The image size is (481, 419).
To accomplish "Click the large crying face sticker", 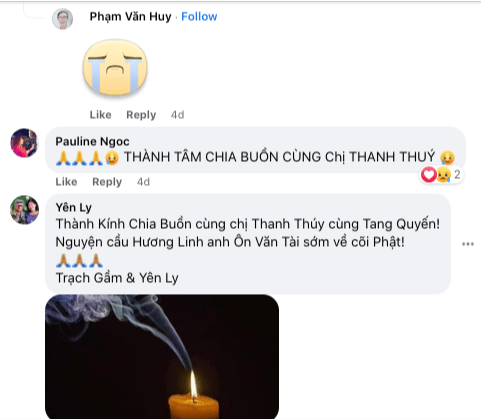I will point(115,68).
